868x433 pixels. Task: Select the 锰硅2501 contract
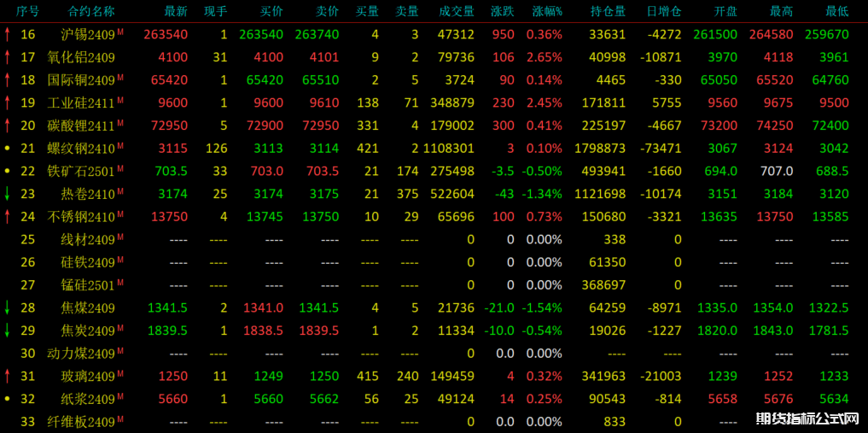[88, 284]
